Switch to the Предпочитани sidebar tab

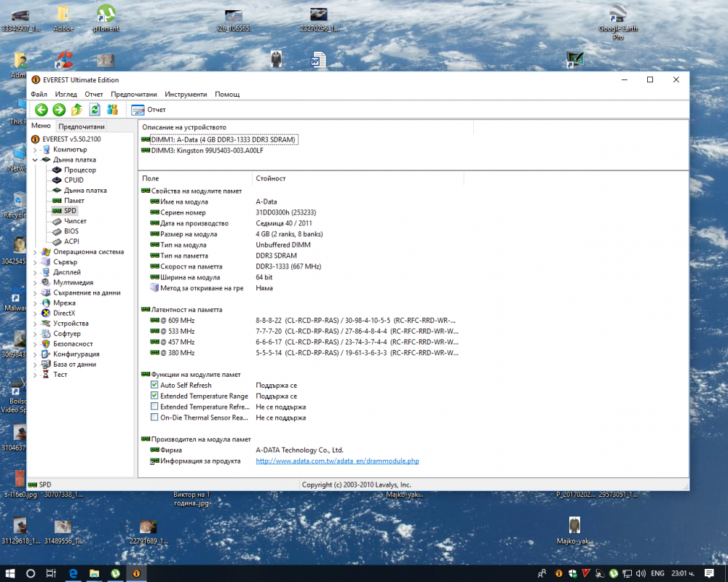click(x=82, y=127)
